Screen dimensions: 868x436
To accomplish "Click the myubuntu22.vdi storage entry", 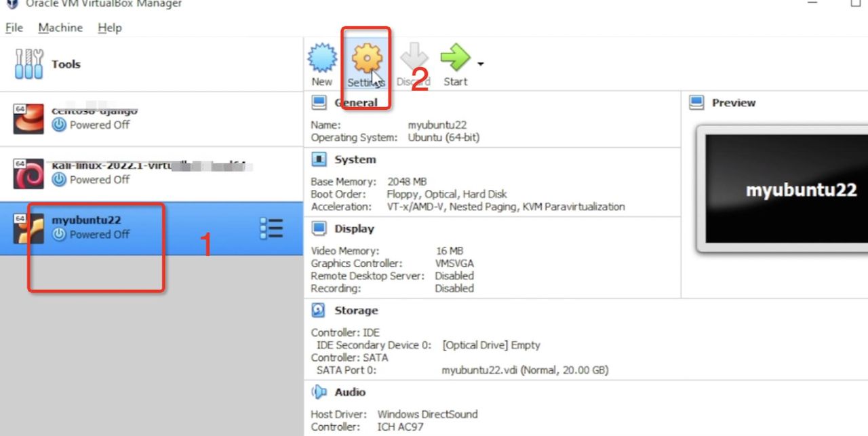I will 525,370.
